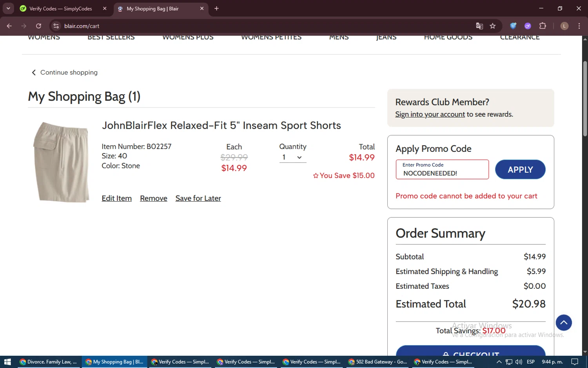Click the volume speaker tray icon
The image size is (588, 368).
pos(519,362)
